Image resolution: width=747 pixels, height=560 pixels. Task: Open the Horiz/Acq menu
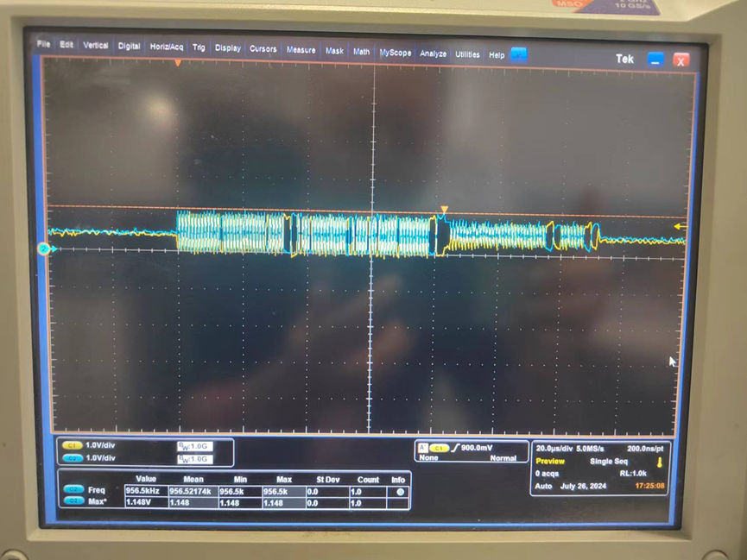pyautogui.click(x=167, y=47)
